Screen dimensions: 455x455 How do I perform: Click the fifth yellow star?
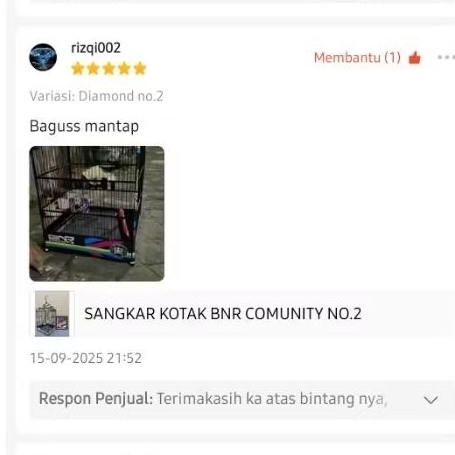pos(140,68)
